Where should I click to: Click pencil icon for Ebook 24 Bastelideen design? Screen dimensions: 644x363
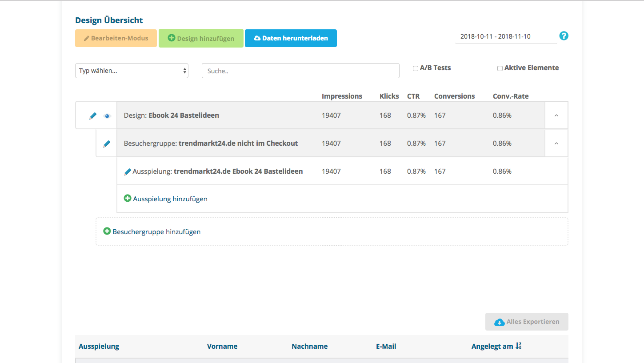point(93,116)
